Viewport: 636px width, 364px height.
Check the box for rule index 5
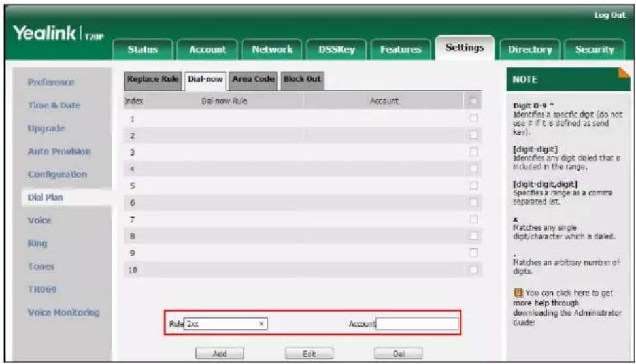pos(473,185)
